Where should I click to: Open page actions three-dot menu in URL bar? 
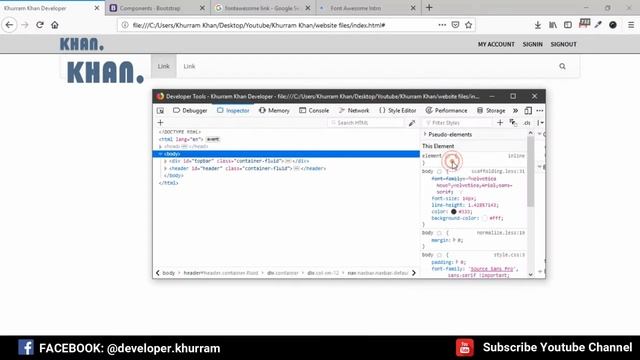pyautogui.click(x=442, y=25)
